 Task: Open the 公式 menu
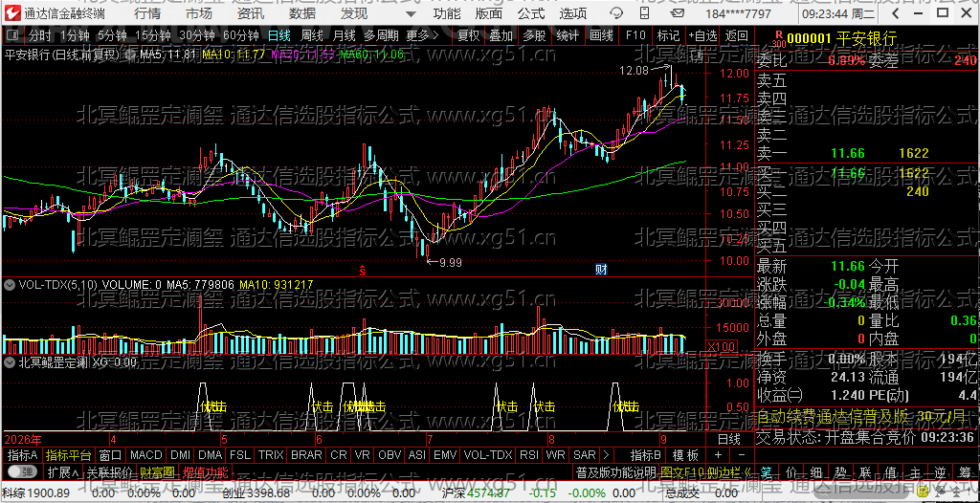pos(531,13)
